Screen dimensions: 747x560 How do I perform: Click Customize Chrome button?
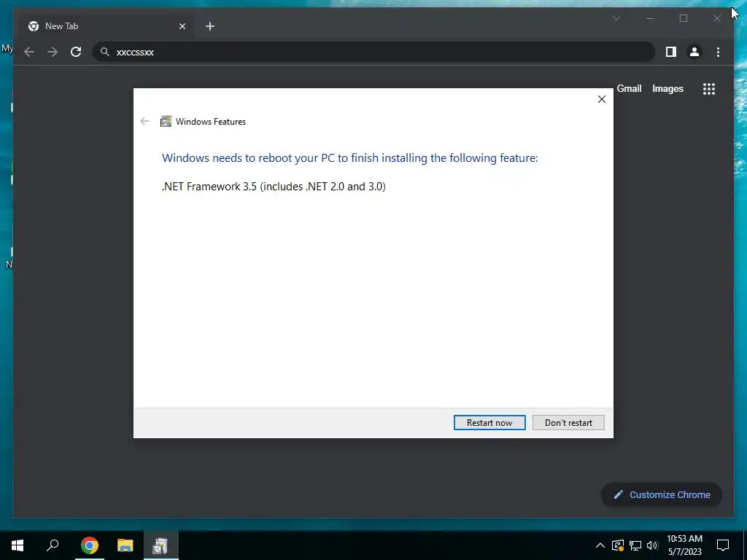[662, 495]
